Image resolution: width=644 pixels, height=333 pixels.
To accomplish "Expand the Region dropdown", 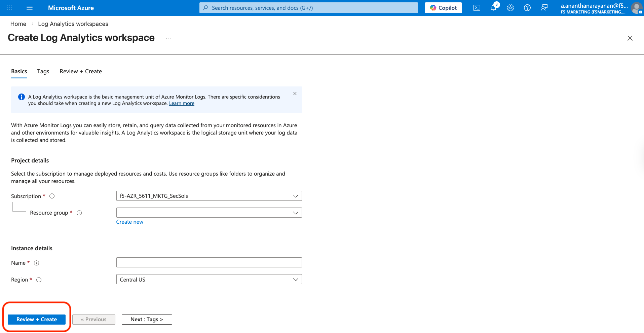I will 209,280.
